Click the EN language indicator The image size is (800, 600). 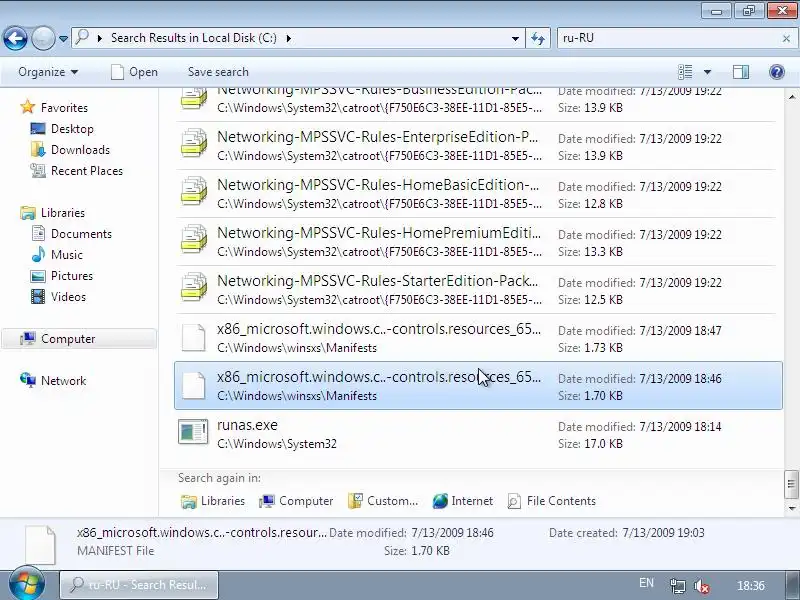pos(646,583)
